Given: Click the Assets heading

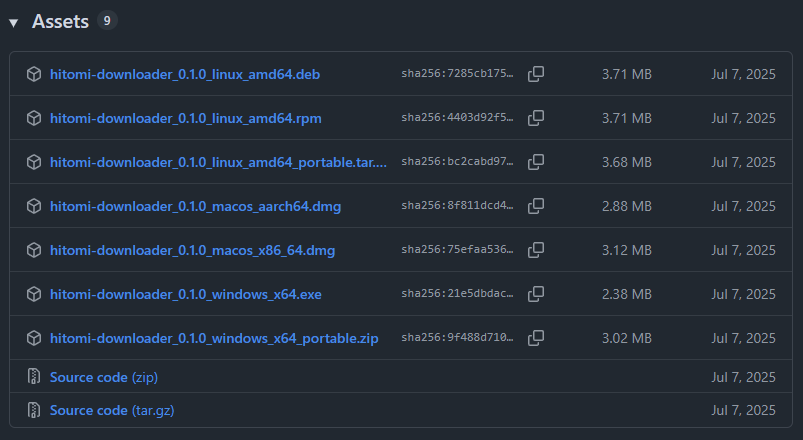Looking at the screenshot, I should (60, 22).
